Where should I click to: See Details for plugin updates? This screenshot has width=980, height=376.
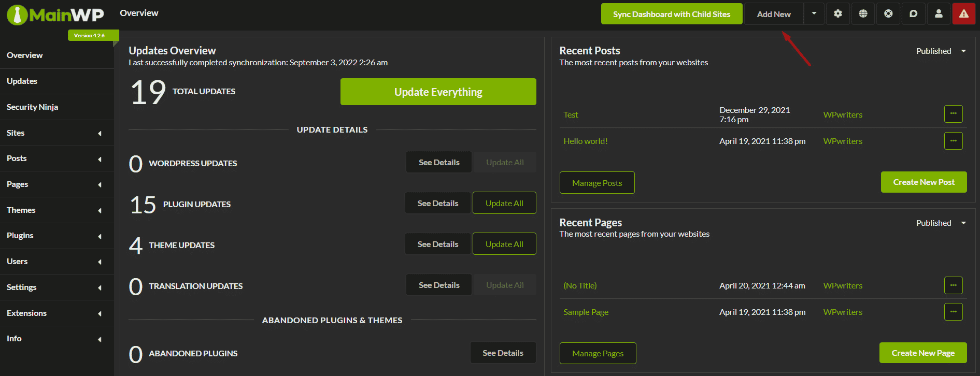click(x=438, y=203)
